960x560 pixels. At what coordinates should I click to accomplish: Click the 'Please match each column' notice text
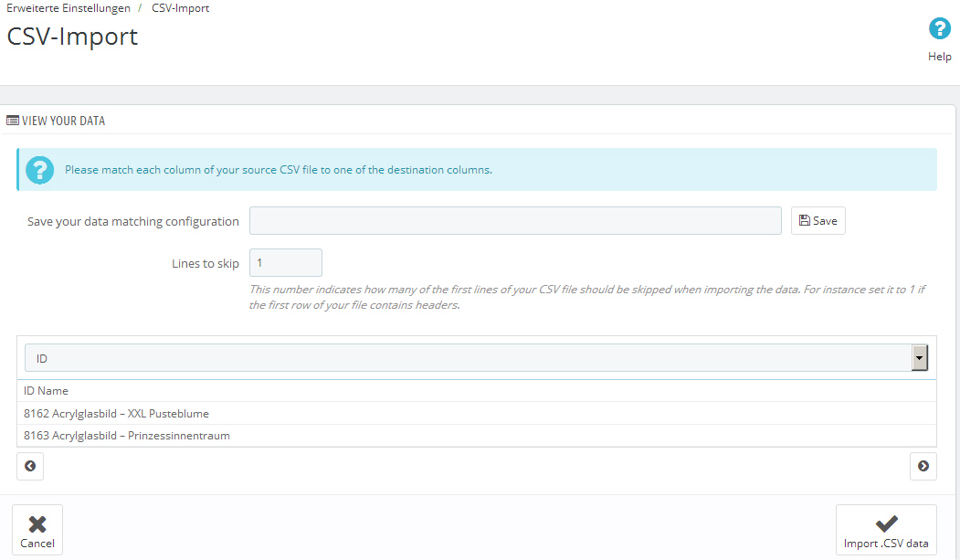(x=279, y=170)
